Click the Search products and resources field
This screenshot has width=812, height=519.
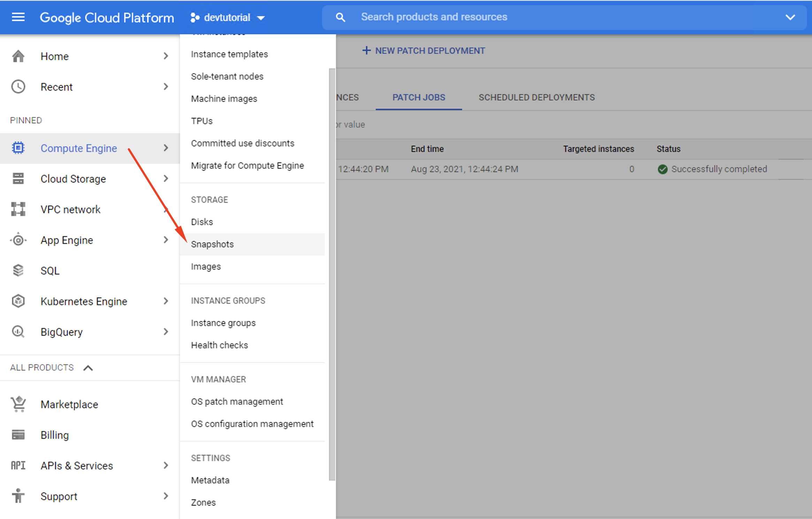point(564,17)
